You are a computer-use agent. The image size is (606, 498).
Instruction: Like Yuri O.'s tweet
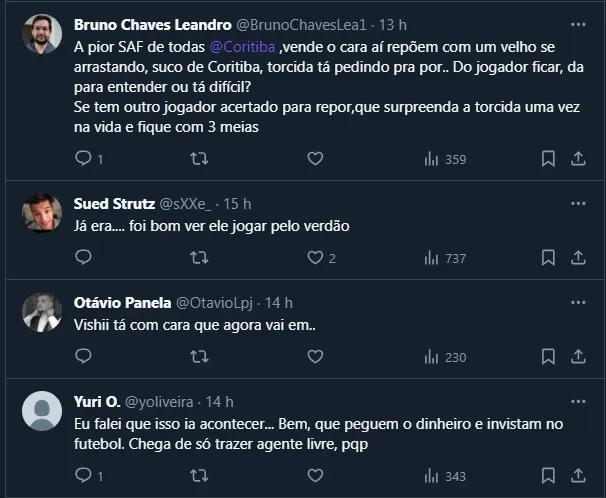(315, 475)
